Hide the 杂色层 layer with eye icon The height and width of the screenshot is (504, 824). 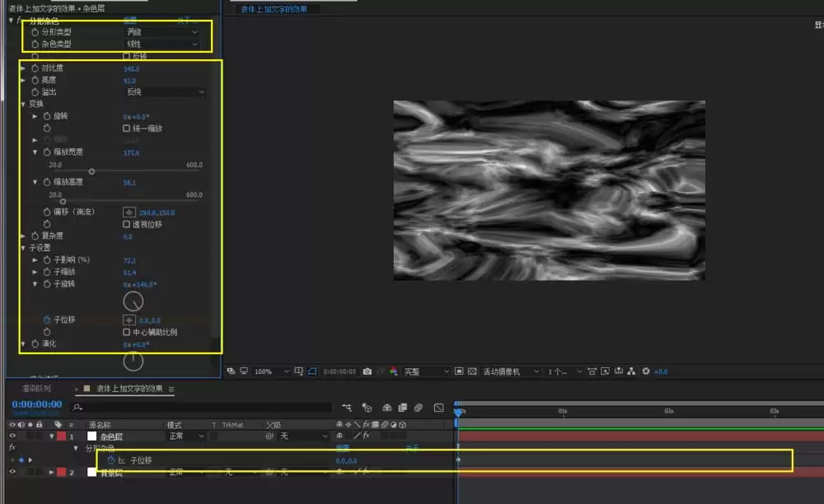(x=12, y=436)
